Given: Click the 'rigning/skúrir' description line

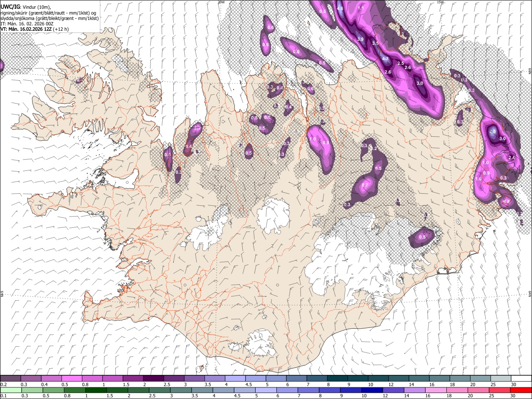Looking at the screenshot, I should [x=48, y=12].
